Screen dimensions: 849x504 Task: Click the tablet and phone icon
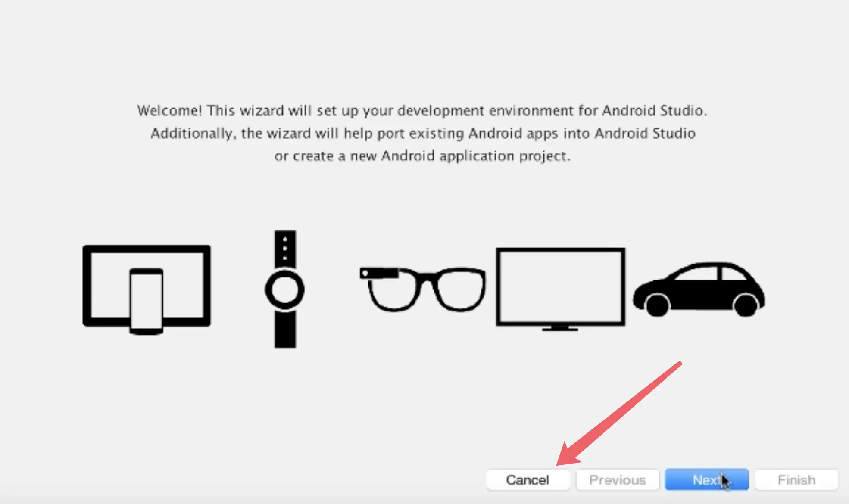(147, 289)
